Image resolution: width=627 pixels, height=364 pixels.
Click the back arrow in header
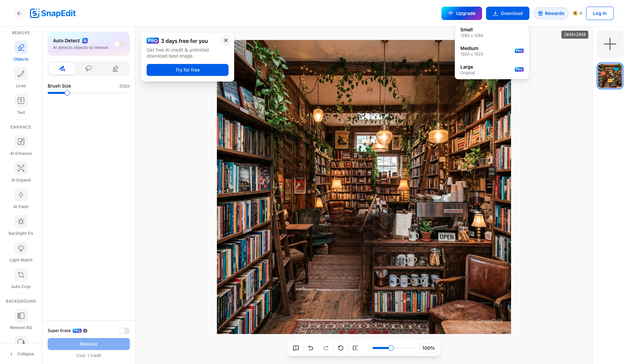pyautogui.click(x=19, y=13)
